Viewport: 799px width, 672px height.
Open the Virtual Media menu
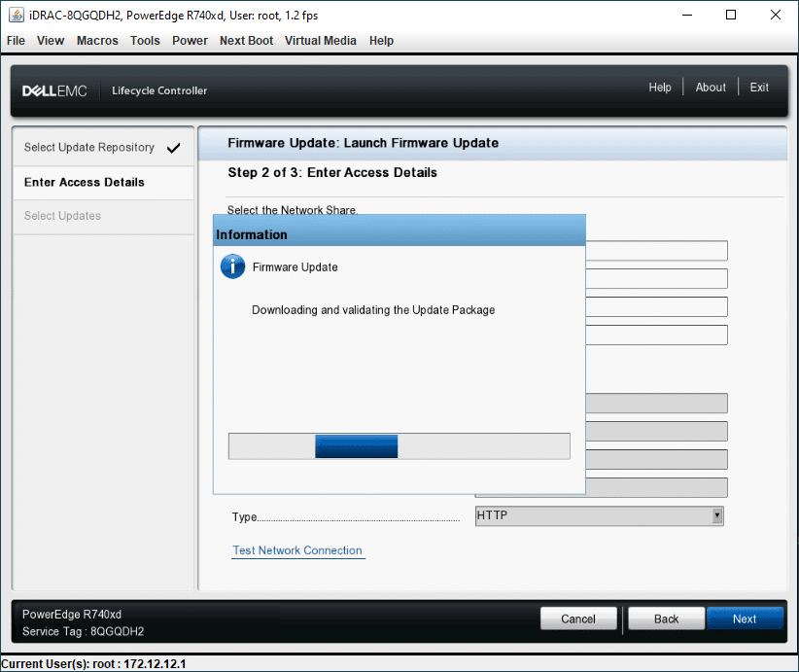[320, 41]
